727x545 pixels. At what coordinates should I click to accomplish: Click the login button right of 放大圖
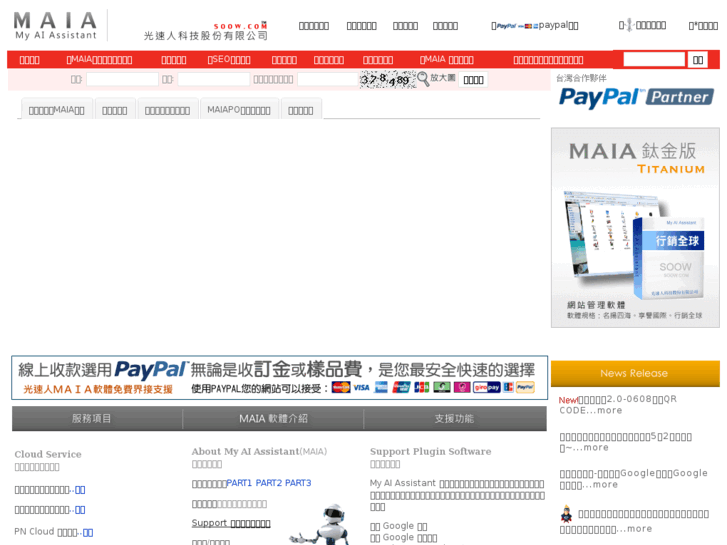(473, 80)
